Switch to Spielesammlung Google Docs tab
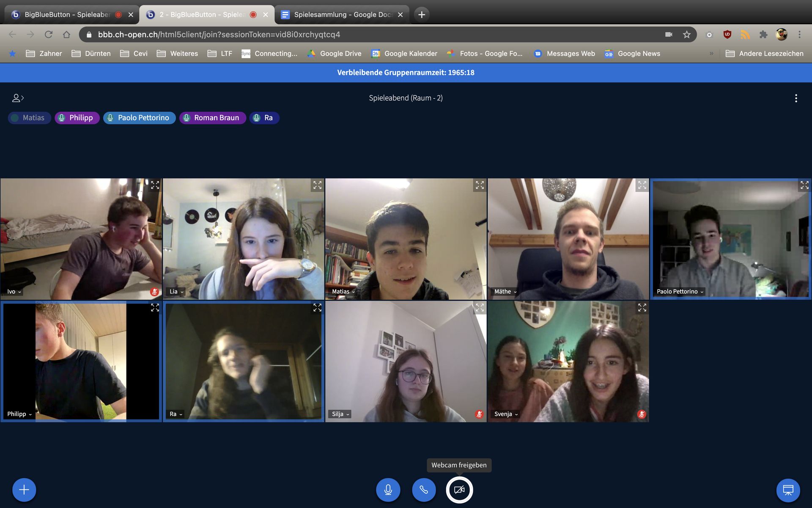 click(342, 14)
